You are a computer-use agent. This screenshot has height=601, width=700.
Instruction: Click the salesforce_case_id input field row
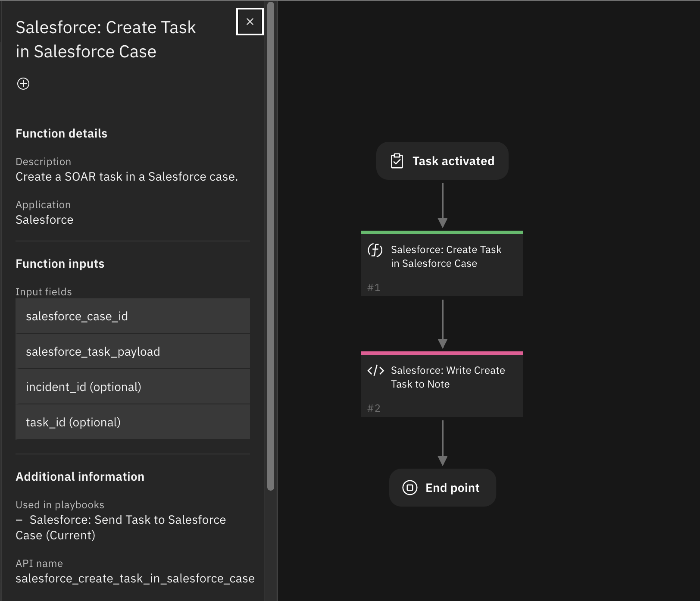point(133,316)
